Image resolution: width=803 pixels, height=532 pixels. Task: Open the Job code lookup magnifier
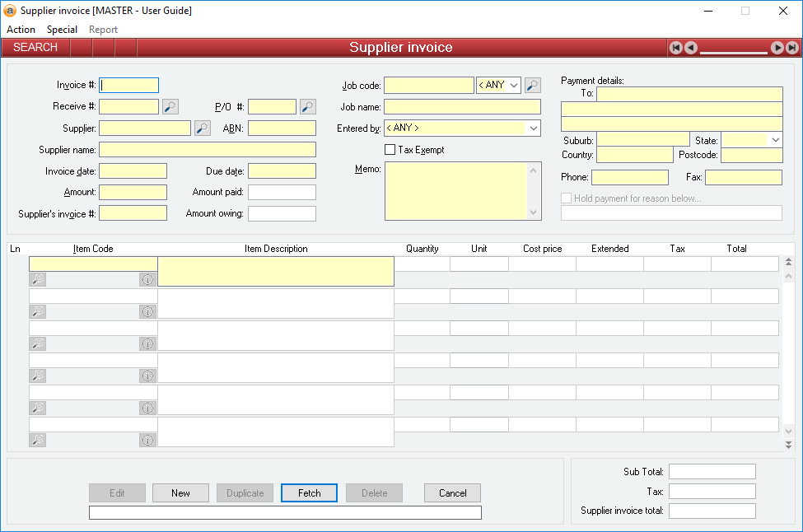pos(533,85)
